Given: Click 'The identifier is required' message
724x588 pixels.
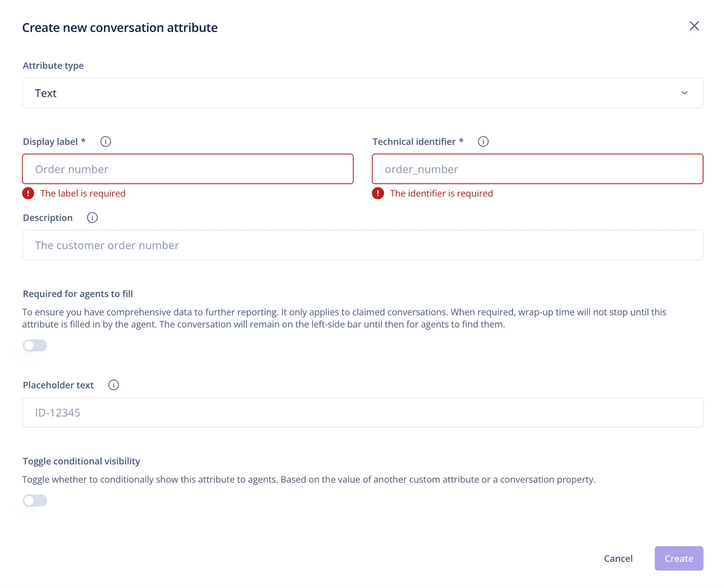Looking at the screenshot, I should click(x=441, y=193).
